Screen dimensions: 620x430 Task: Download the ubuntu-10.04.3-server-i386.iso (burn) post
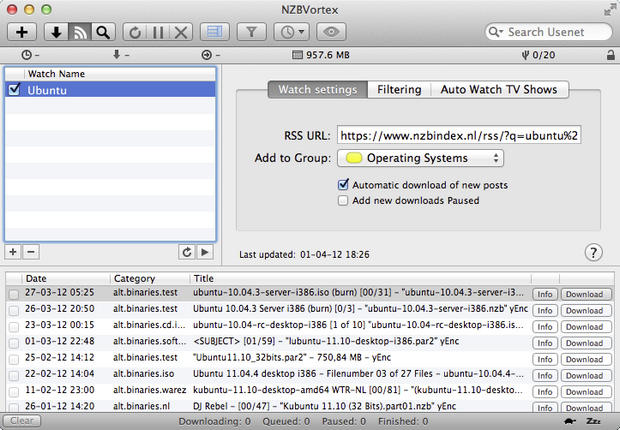pos(584,294)
